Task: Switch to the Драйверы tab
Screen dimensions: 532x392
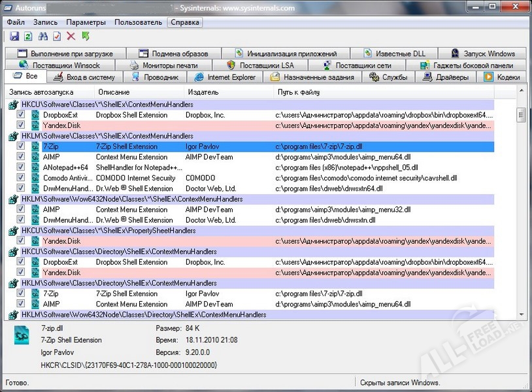Action: click(446, 77)
